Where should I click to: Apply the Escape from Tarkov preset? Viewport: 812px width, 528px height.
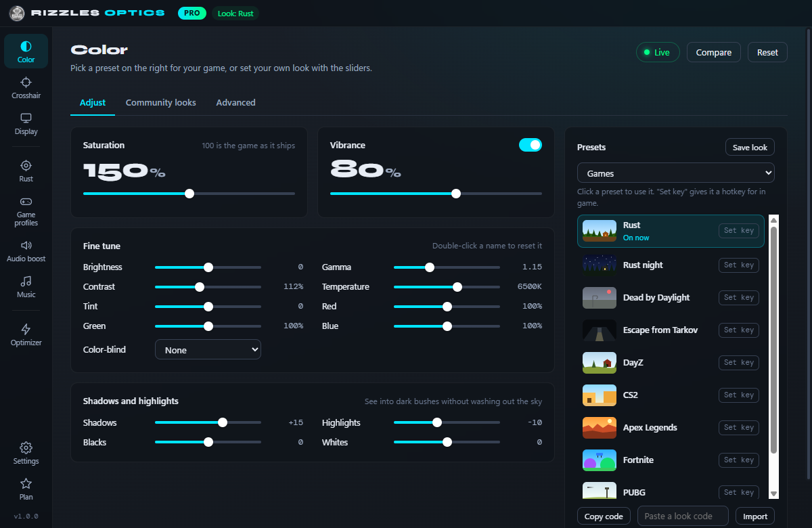point(671,330)
